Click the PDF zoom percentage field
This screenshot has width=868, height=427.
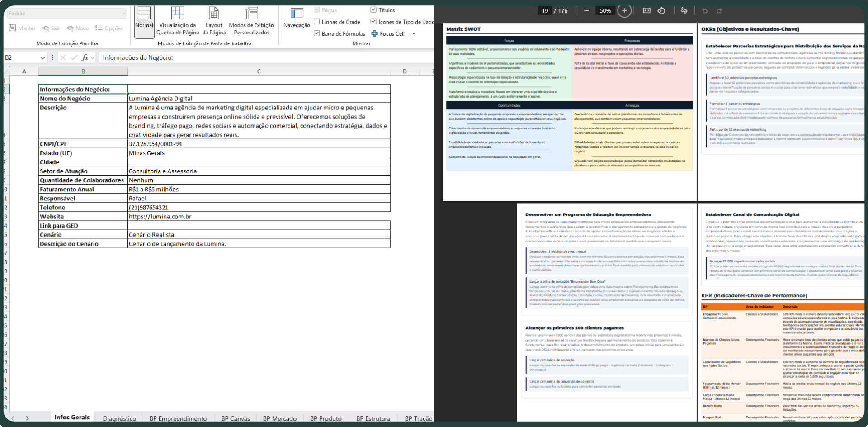[x=605, y=10]
